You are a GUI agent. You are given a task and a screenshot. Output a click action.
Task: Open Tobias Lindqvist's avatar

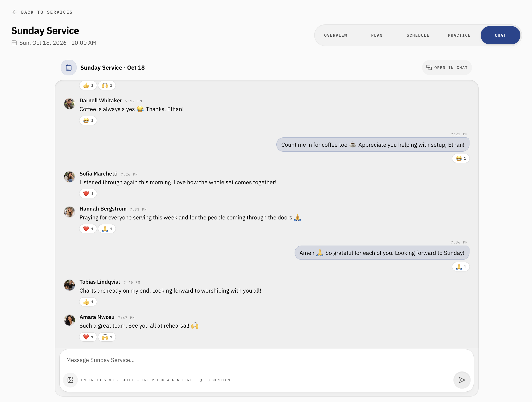70,285
